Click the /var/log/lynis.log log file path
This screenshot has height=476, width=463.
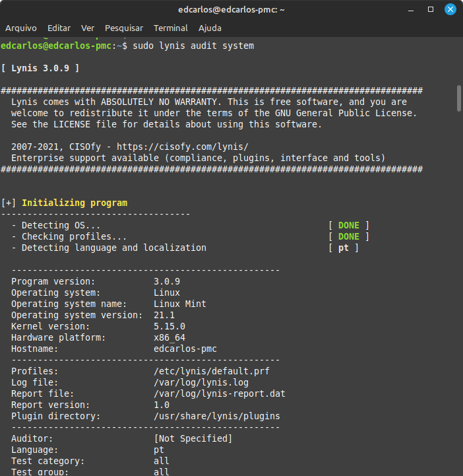pos(201,382)
